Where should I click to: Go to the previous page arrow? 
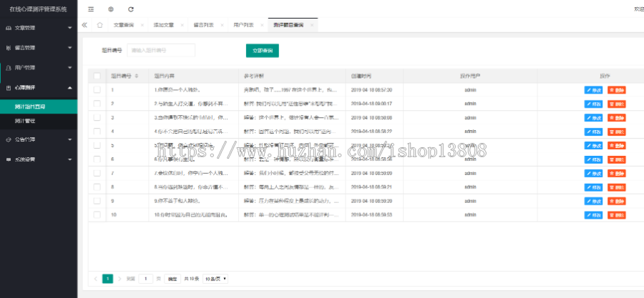[95, 279]
